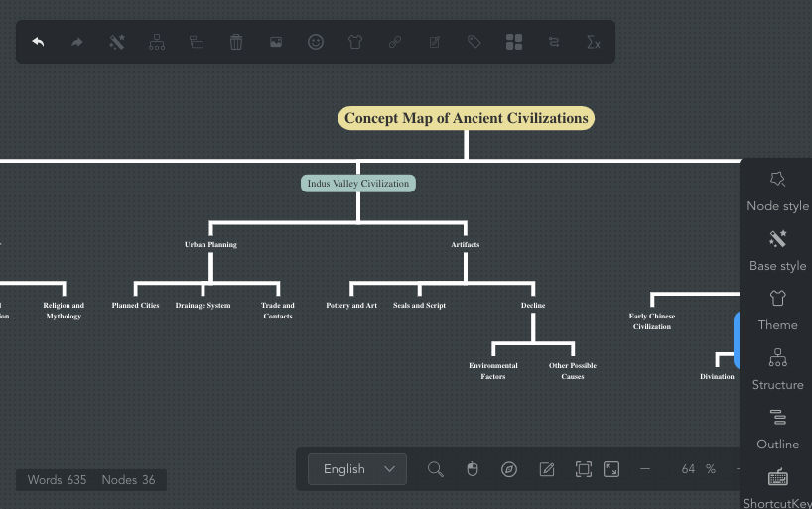Open the Base style panel
Viewport: 812px width, 509px height.
pyautogui.click(x=777, y=249)
